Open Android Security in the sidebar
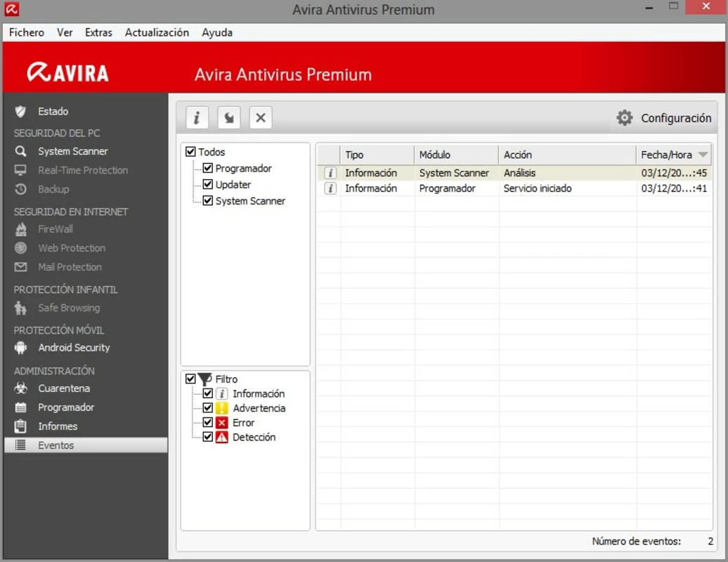728x562 pixels. point(74,348)
